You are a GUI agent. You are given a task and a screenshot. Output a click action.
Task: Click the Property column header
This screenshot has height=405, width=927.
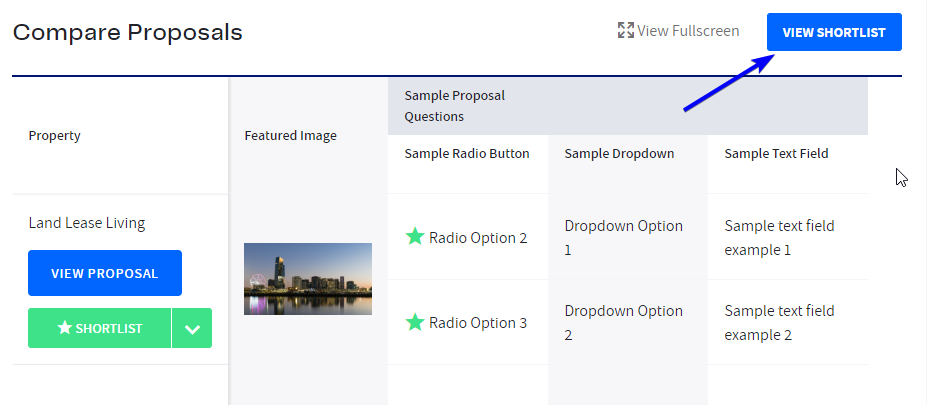tap(55, 135)
